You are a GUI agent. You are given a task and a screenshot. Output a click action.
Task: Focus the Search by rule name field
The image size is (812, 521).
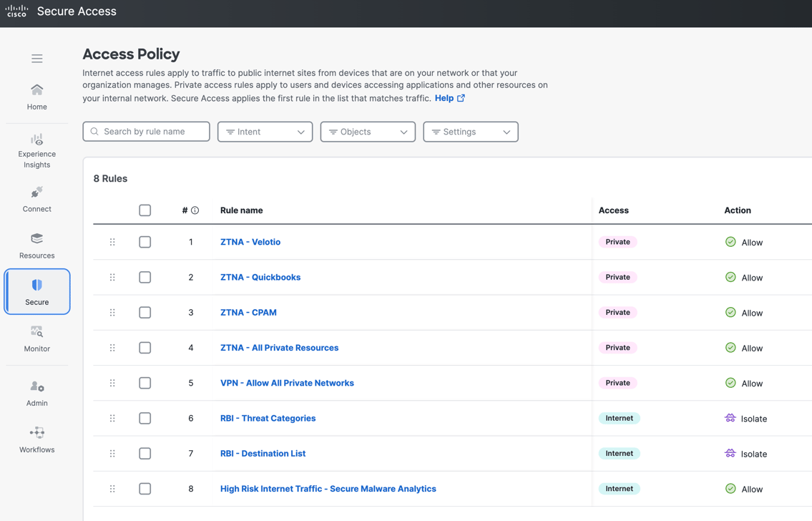click(x=146, y=132)
